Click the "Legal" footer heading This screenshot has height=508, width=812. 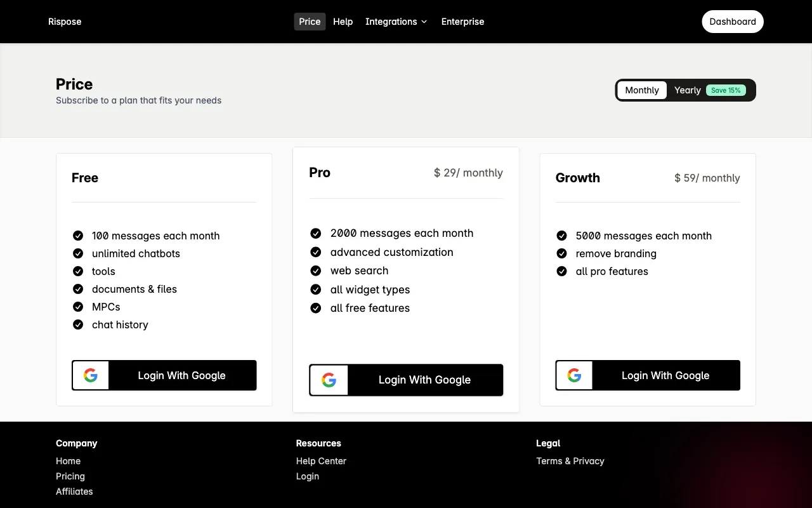[x=548, y=443]
